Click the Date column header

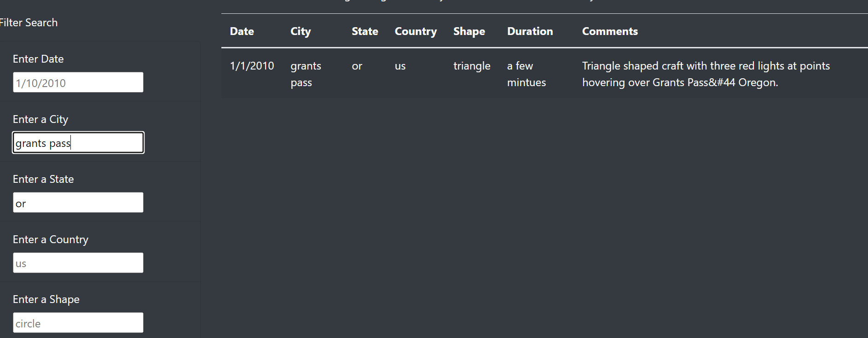click(x=242, y=31)
